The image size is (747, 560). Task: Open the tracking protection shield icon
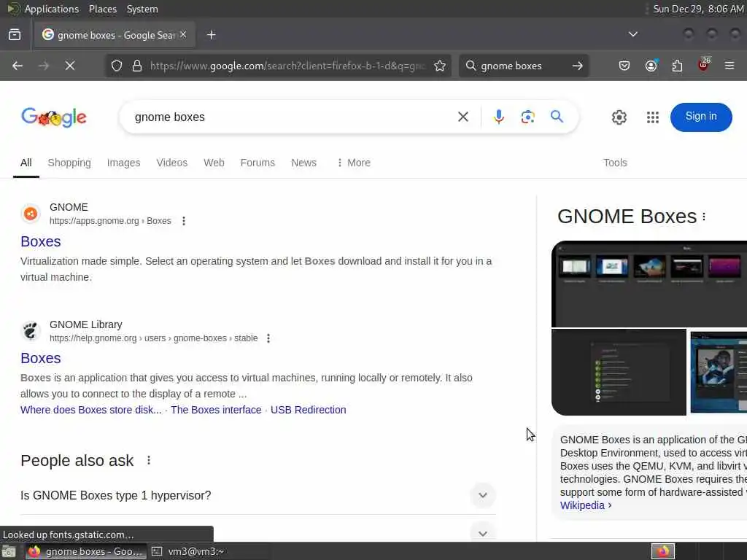click(117, 66)
